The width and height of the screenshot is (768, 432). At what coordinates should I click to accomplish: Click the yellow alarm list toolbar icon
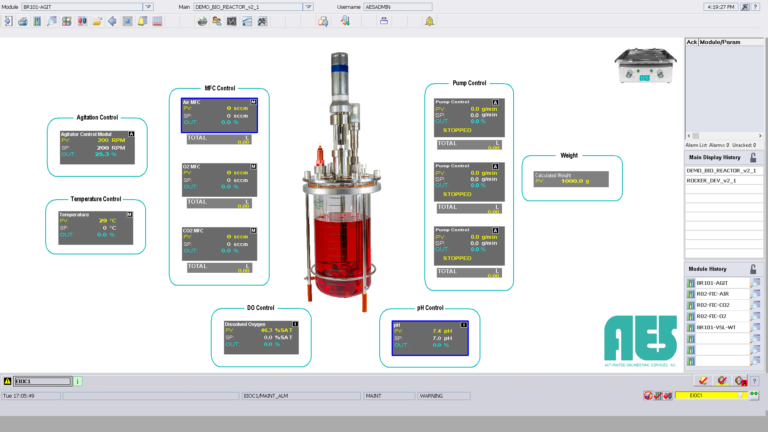[142, 21]
